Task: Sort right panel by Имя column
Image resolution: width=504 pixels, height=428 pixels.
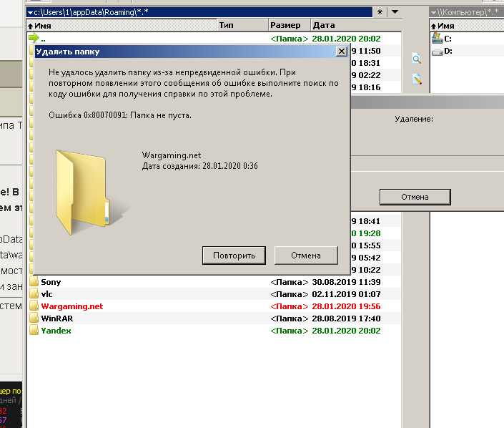Action: click(x=467, y=26)
